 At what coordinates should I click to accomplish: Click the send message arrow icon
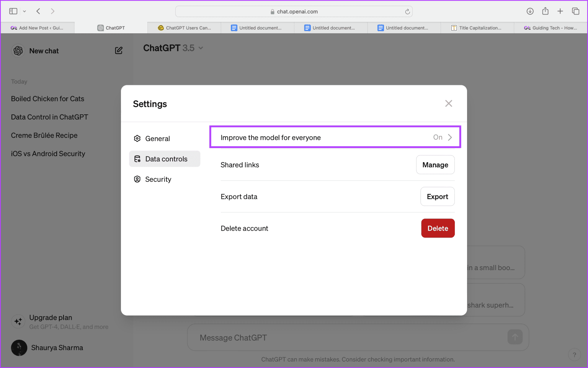pyautogui.click(x=515, y=337)
